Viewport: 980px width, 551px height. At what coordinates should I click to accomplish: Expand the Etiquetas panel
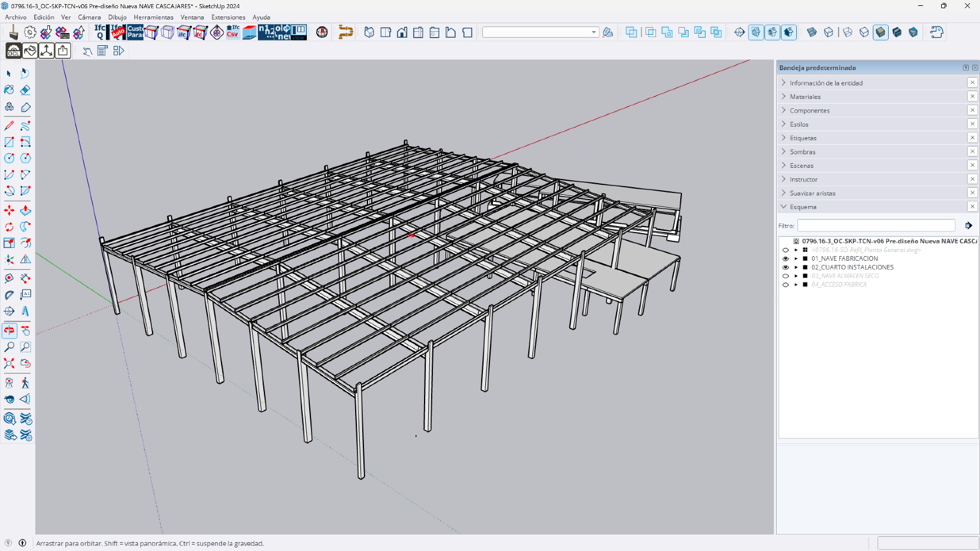[803, 138]
